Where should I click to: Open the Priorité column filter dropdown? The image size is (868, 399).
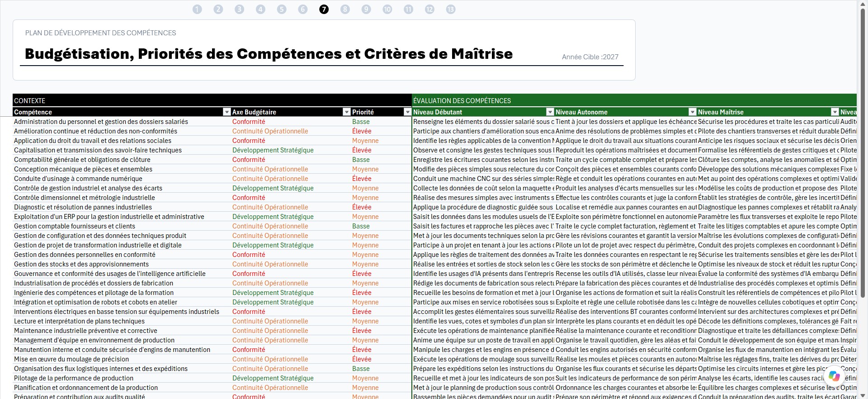point(407,112)
